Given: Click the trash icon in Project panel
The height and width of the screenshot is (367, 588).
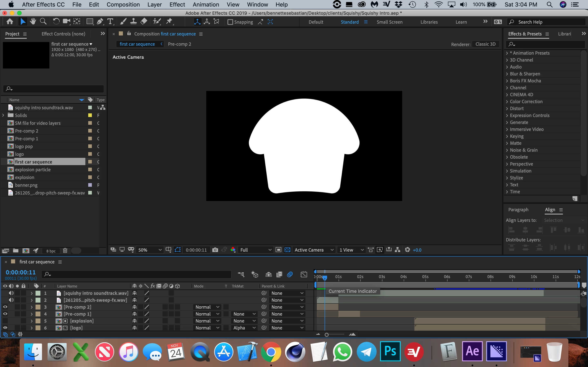Looking at the screenshot, I should click(x=65, y=251).
